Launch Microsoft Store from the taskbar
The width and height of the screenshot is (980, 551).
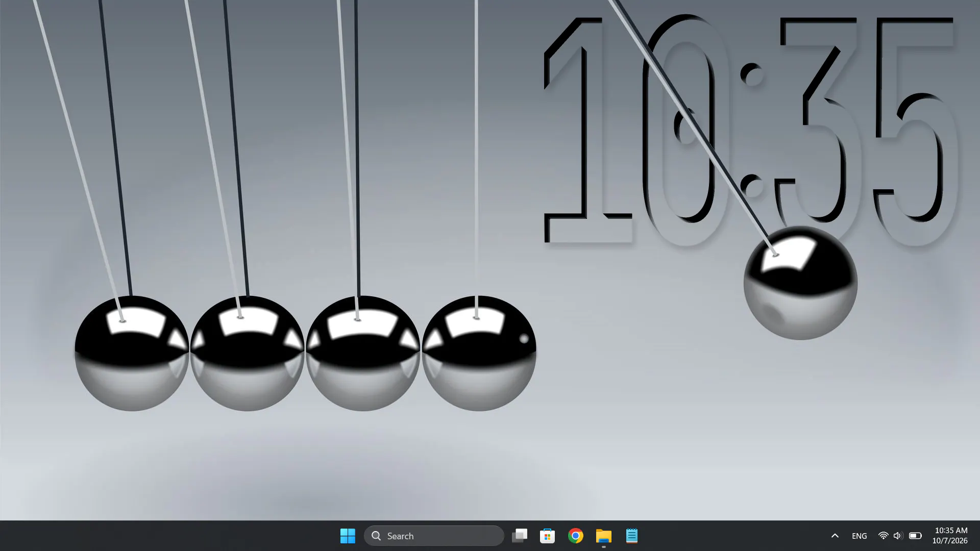click(548, 536)
